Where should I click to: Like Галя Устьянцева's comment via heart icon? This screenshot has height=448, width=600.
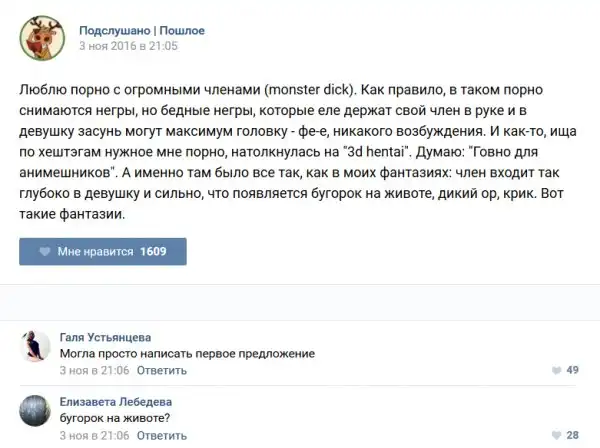click(556, 370)
